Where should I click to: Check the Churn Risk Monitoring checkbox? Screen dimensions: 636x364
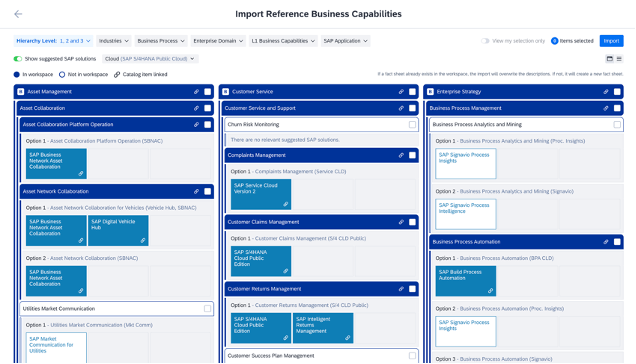[413, 125]
